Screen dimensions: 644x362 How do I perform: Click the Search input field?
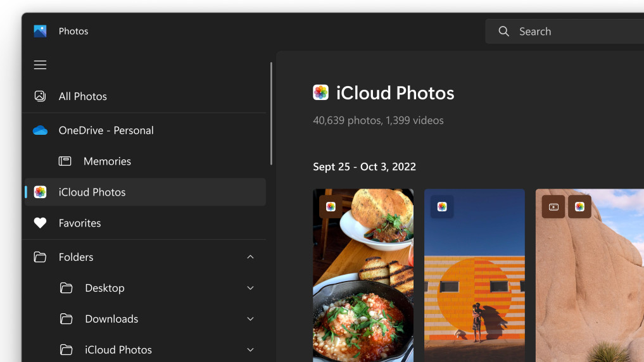565,31
